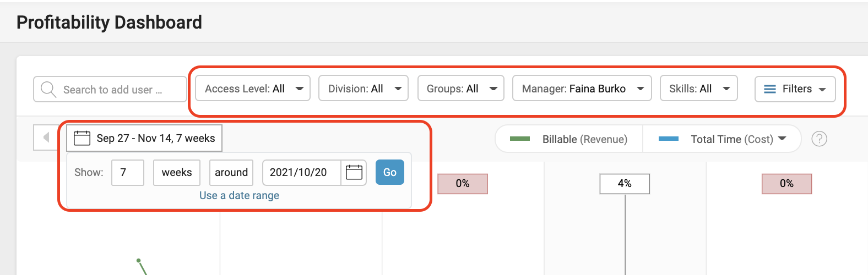
Task: Toggle Total Time (Cost) legend series
Action: tap(722, 139)
